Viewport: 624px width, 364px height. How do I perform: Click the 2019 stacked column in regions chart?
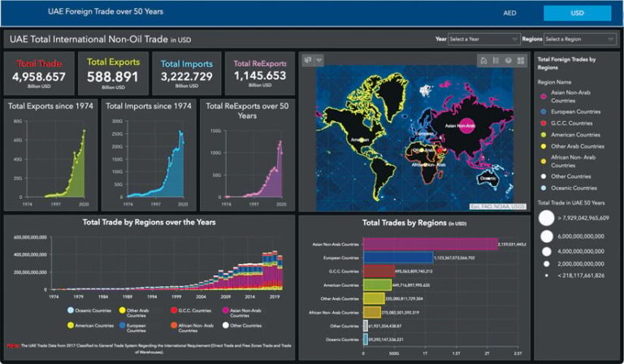click(x=275, y=270)
